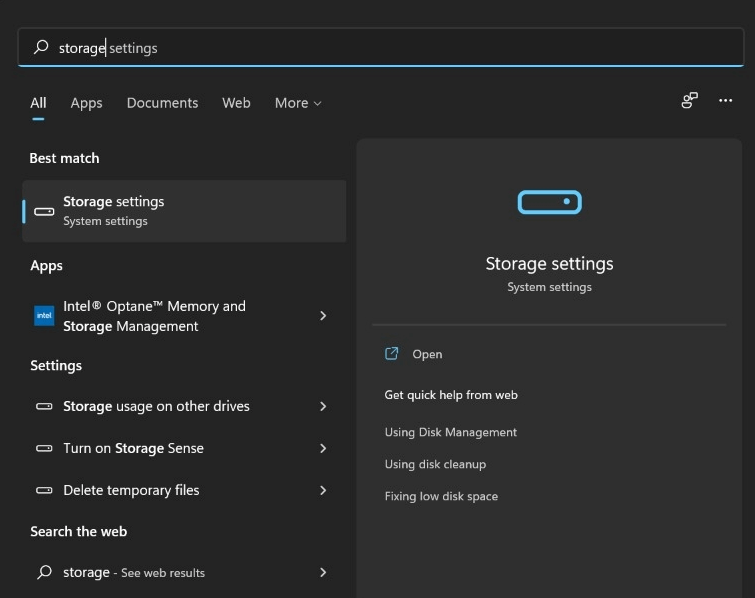Switch to the Web tab
Viewport: 755px width, 598px height.
[x=236, y=103]
